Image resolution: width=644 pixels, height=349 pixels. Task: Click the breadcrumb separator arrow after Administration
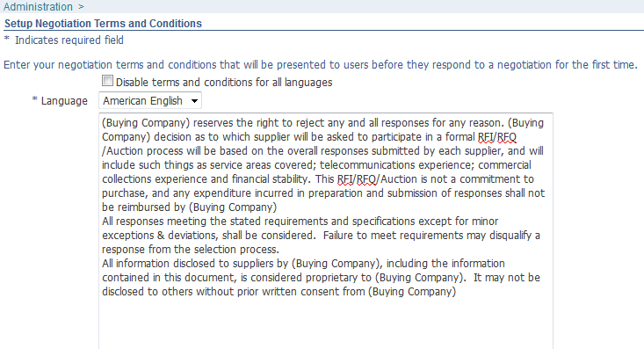click(82, 7)
